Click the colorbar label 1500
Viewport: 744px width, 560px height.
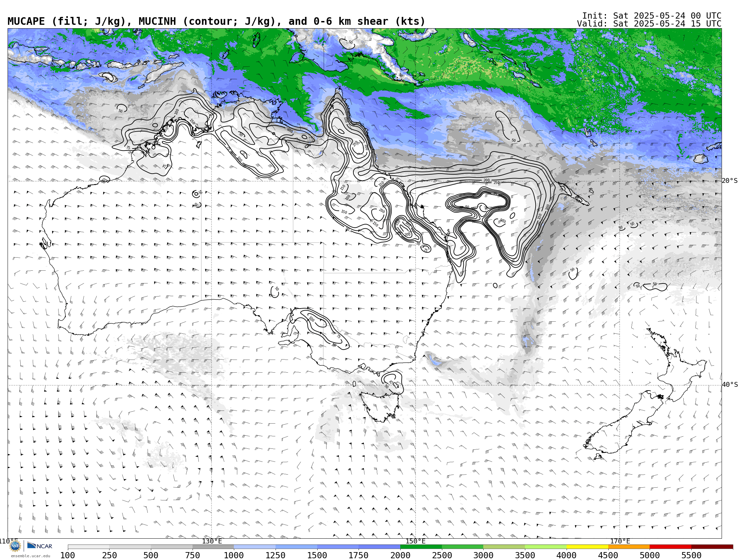(x=317, y=555)
